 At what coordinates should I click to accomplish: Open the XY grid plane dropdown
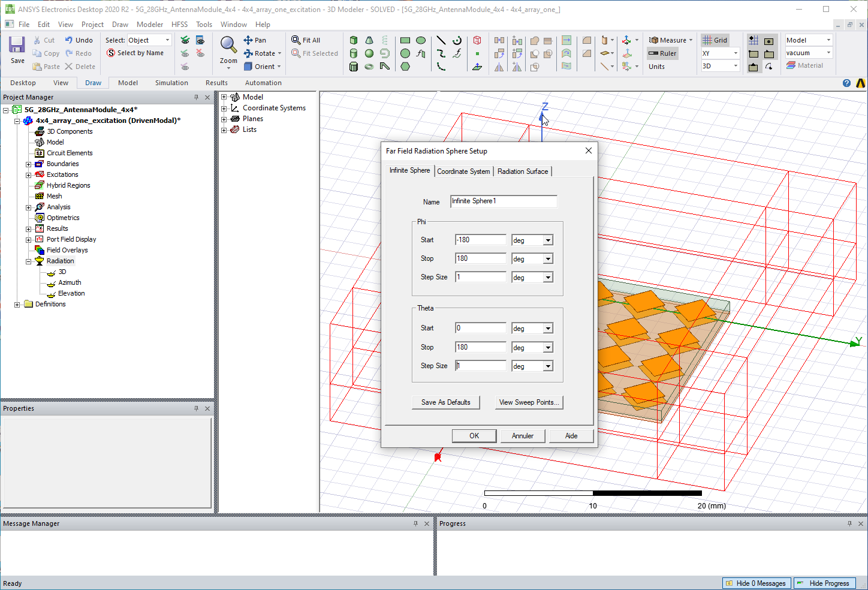click(736, 53)
